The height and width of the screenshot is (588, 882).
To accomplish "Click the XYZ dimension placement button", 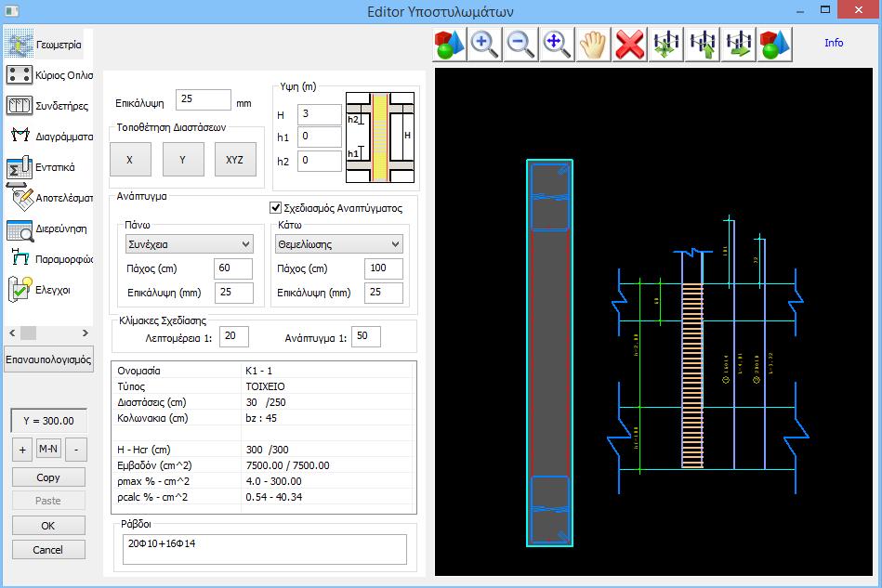I will 235,160.
